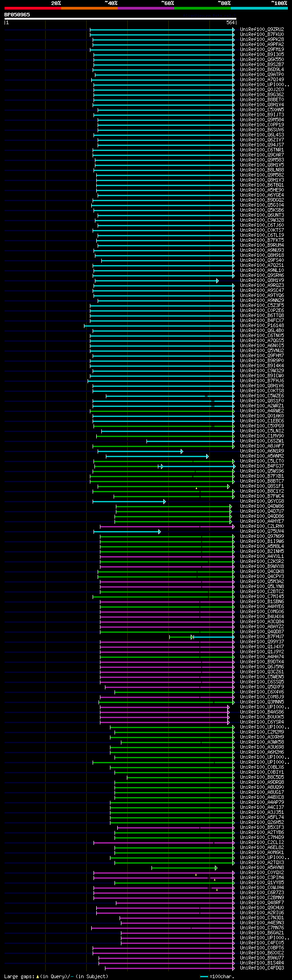
Task: Select the UniRef100_Q5KSB6 label
Action: click(x=262, y=210)
